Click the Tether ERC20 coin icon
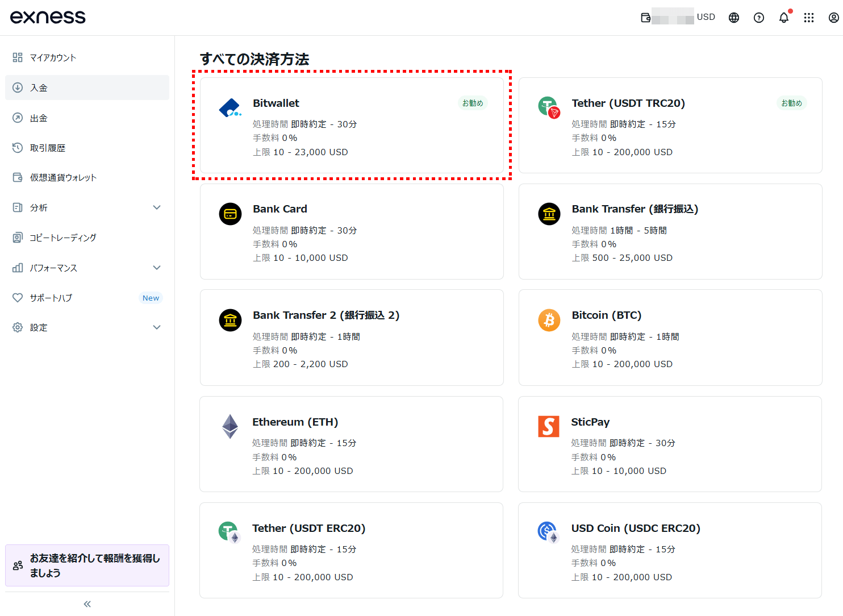 229,532
